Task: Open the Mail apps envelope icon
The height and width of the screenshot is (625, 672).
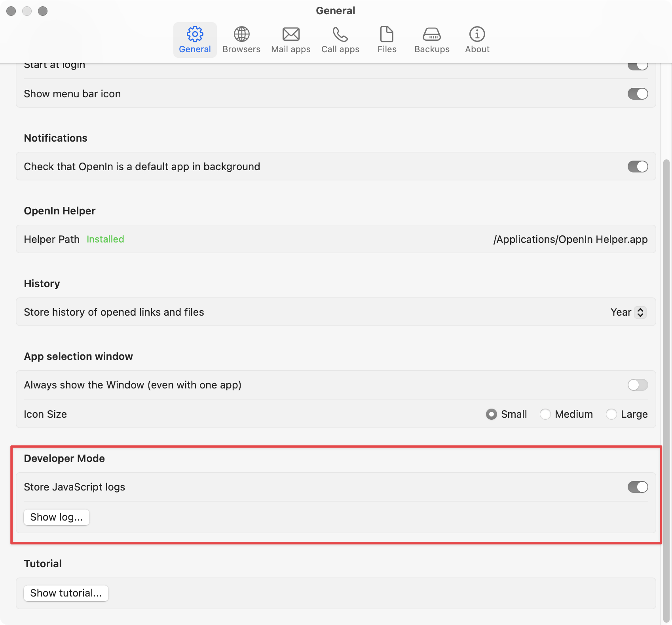Action: [x=291, y=34]
